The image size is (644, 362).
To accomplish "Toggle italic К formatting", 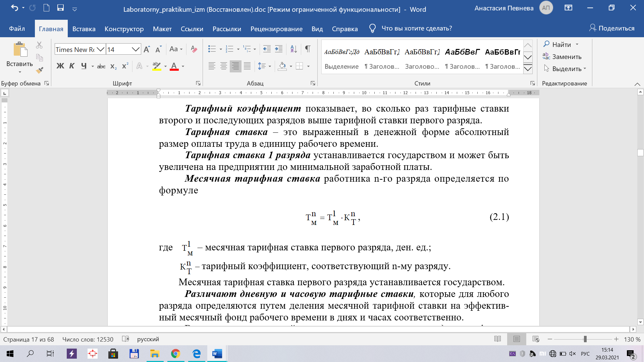I will (x=72, y=66).
